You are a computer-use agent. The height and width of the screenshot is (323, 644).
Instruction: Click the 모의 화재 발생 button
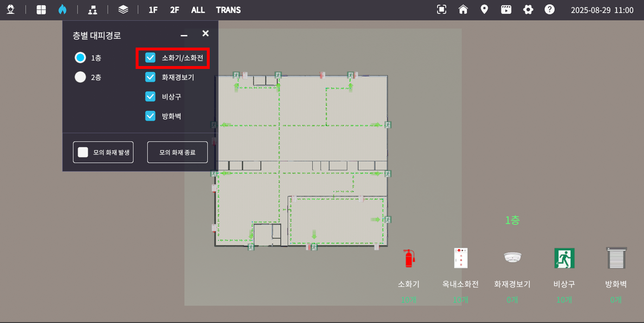tap(103, 152)
